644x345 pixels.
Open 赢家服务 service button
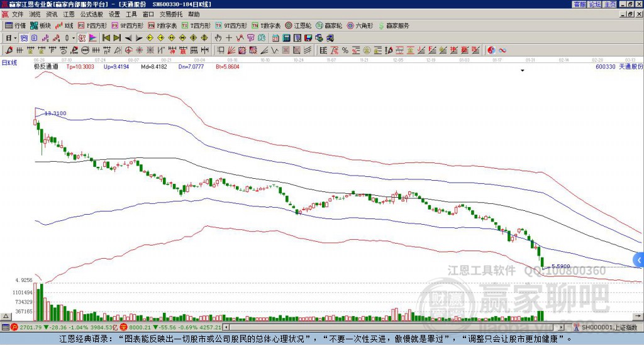pos(394,25)
